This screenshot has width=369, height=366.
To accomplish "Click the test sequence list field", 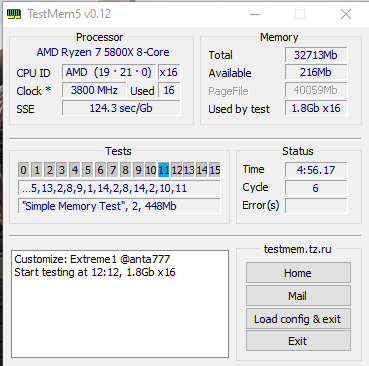I will [x=119, y=188].
